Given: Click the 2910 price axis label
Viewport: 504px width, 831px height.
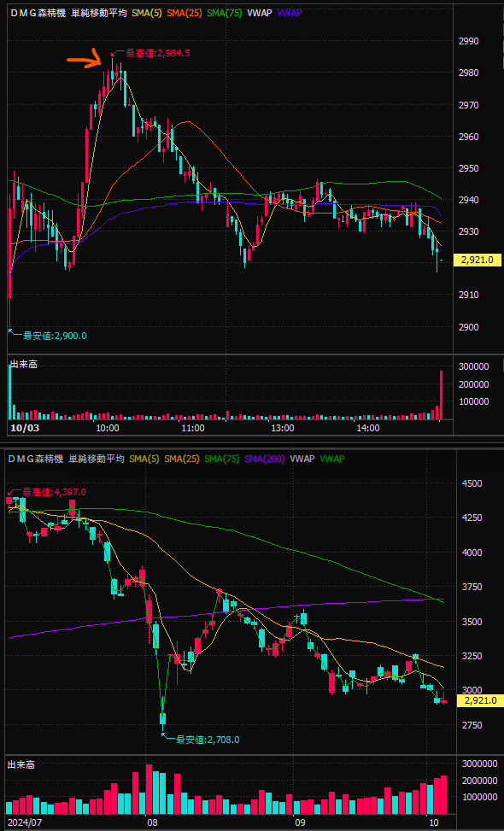Looking at the screenshot, I should pyautogui.click(x=469, y=295).
